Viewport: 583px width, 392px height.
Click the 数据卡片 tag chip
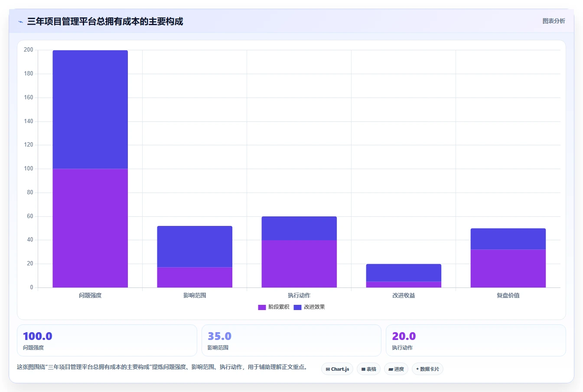click(x=427, y=369)
